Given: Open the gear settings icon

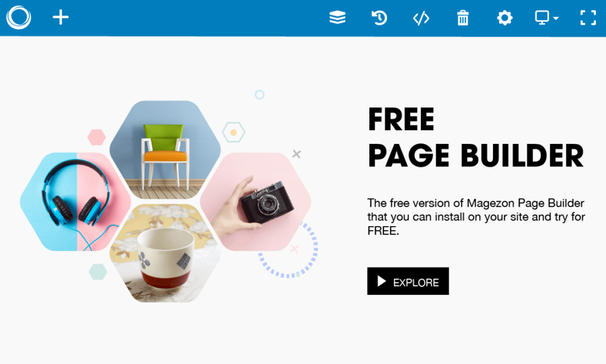Looking at the screenshot, I should point(504,18).
